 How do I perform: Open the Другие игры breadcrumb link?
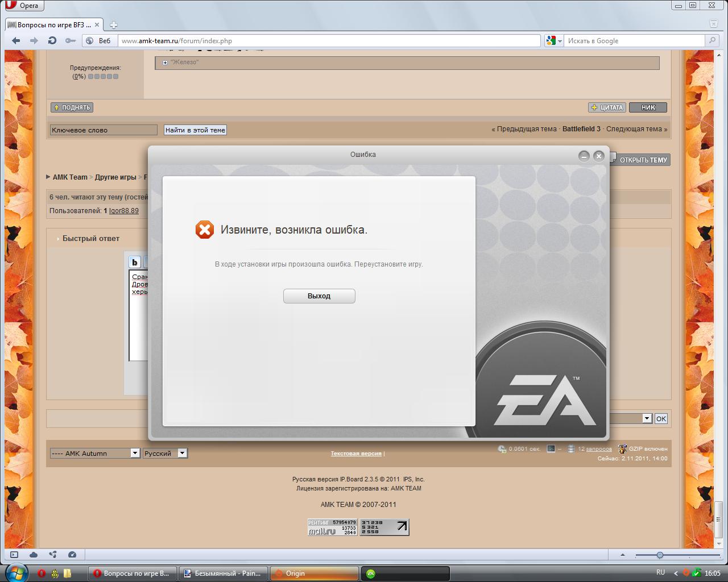point(115,177)
